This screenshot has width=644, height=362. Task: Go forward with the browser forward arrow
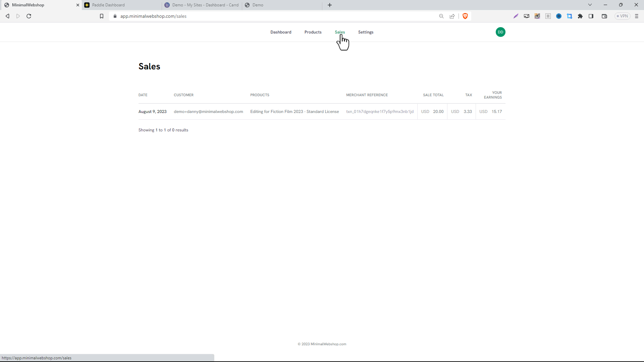18,16
